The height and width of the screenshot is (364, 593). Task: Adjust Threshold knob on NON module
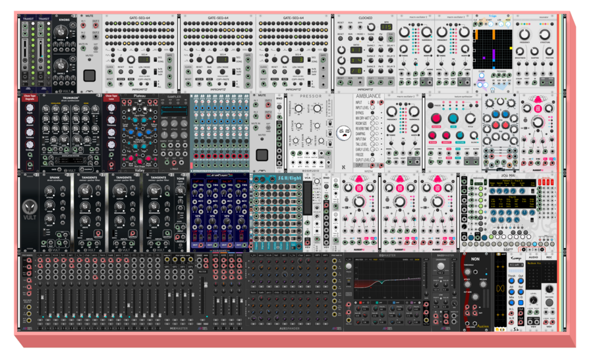tap(468, 272)
